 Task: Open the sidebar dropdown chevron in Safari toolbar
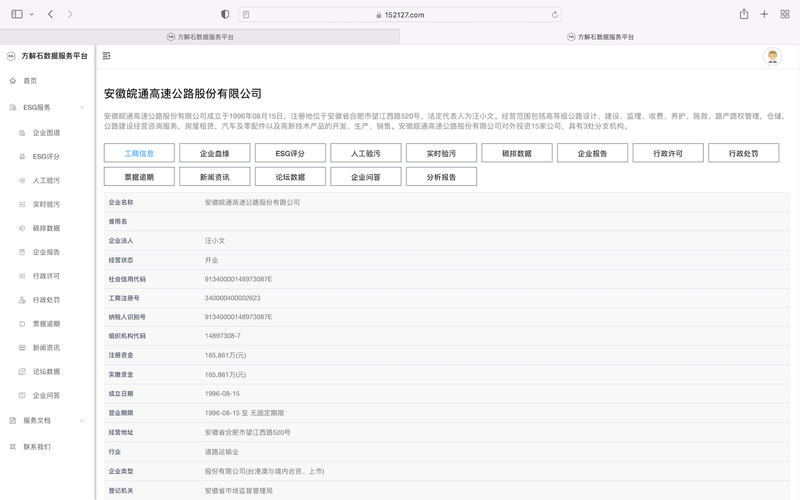[x=32, y=14]
